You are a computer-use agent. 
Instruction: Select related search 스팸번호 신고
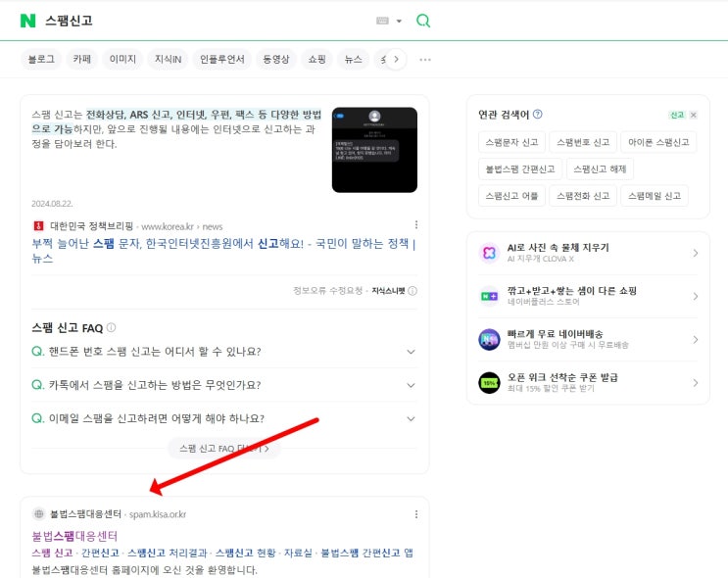[x=583, y=142]
